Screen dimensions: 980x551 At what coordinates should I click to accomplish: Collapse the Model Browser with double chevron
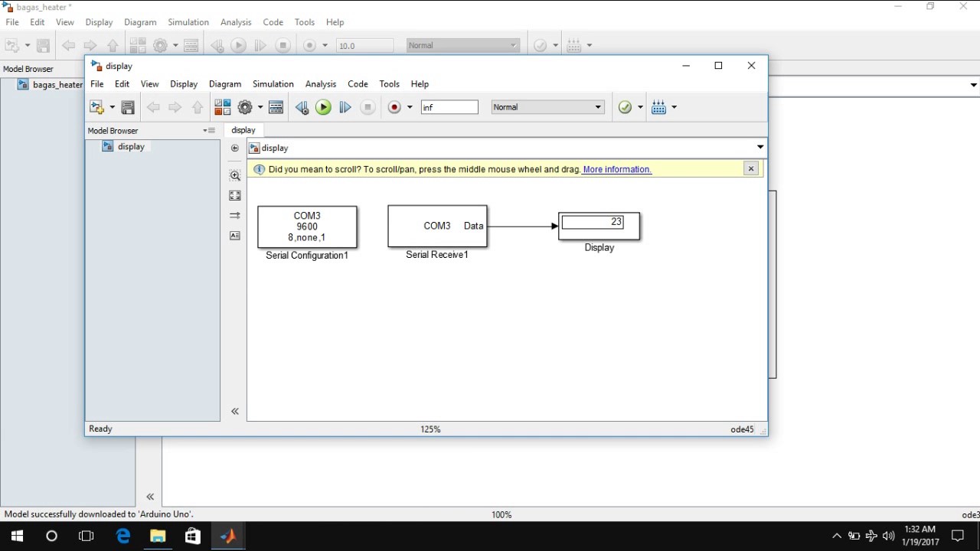click(x=235, y=412)
